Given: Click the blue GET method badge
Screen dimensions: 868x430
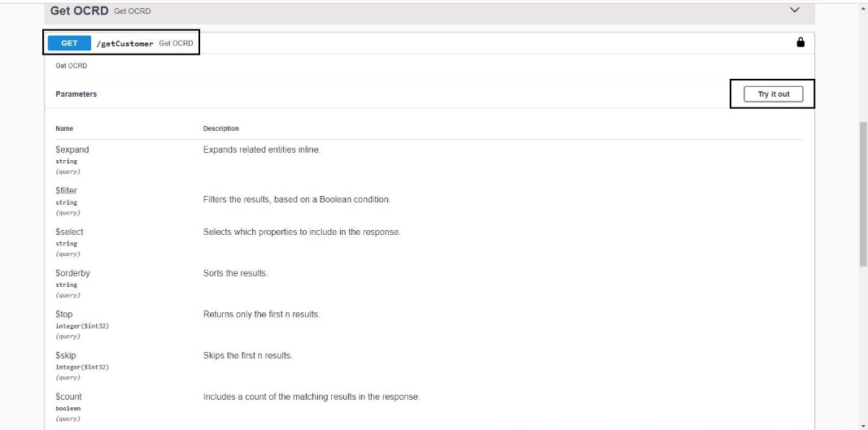Looking at the screenshot, I should pos(69,43).
